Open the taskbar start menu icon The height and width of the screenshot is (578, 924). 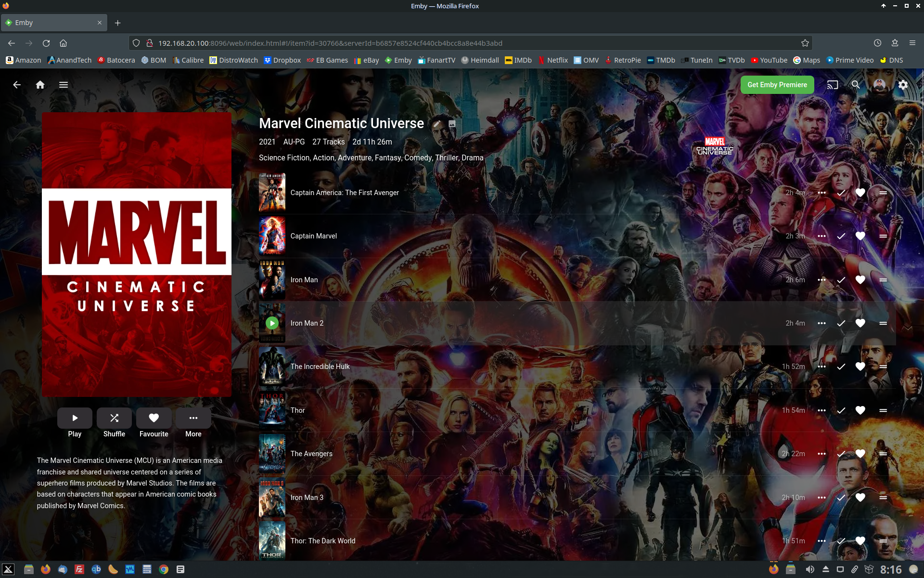8,569
